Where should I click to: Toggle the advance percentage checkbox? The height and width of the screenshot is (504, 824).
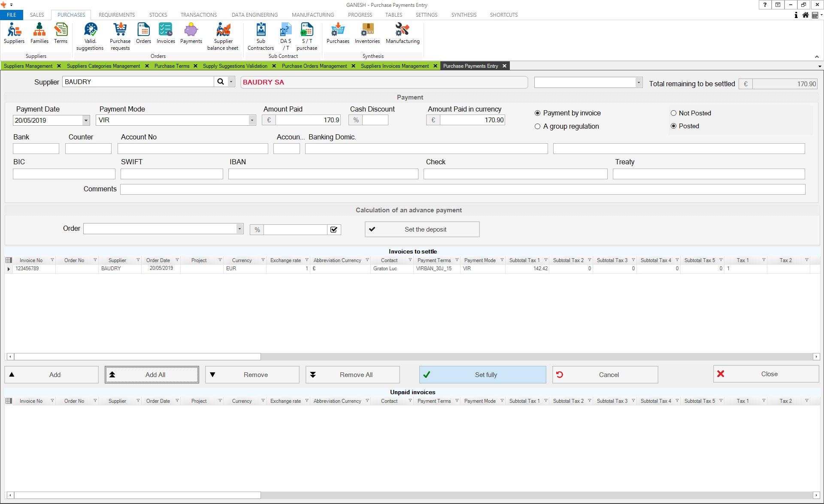(334, 229)
